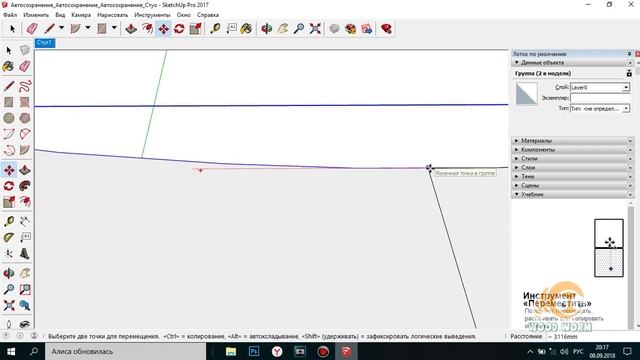Viewport: 640px width, 360px height.
Task: Expand the Материалы panel
Action: click(x=573, y=140)
